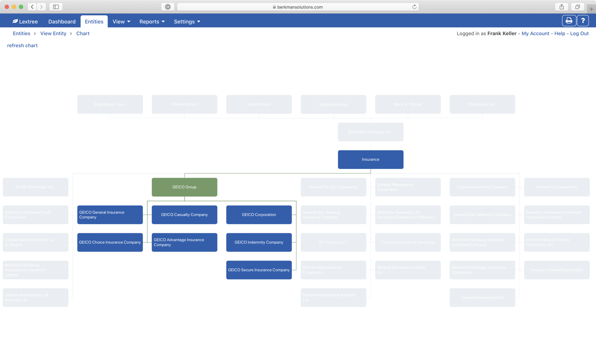The image size is (596, 364).
Task: Click the faded EXSIF Worldwide, Inc. node
Action: pos(35,187)
